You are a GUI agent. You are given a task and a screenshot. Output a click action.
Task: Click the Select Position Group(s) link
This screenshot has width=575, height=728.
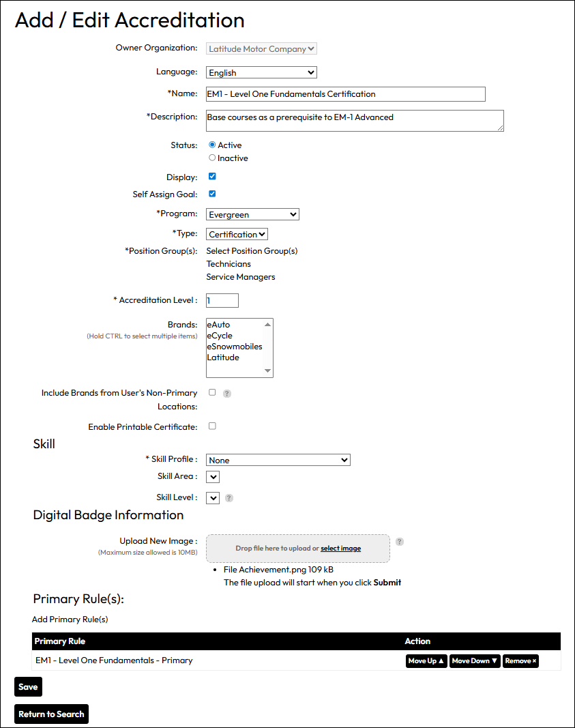(x=252, y=251)
